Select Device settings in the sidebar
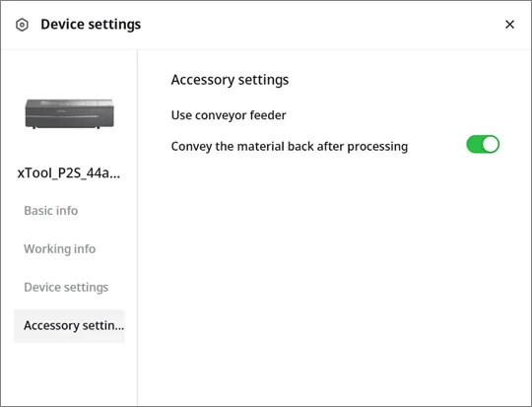 point(66,287)
